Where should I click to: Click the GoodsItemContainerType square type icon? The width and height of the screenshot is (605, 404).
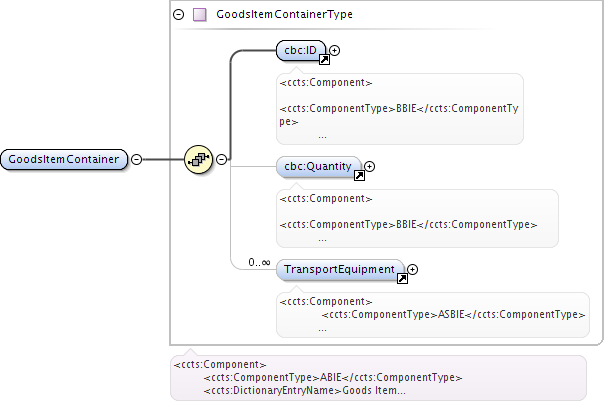(x=199, y=15)
